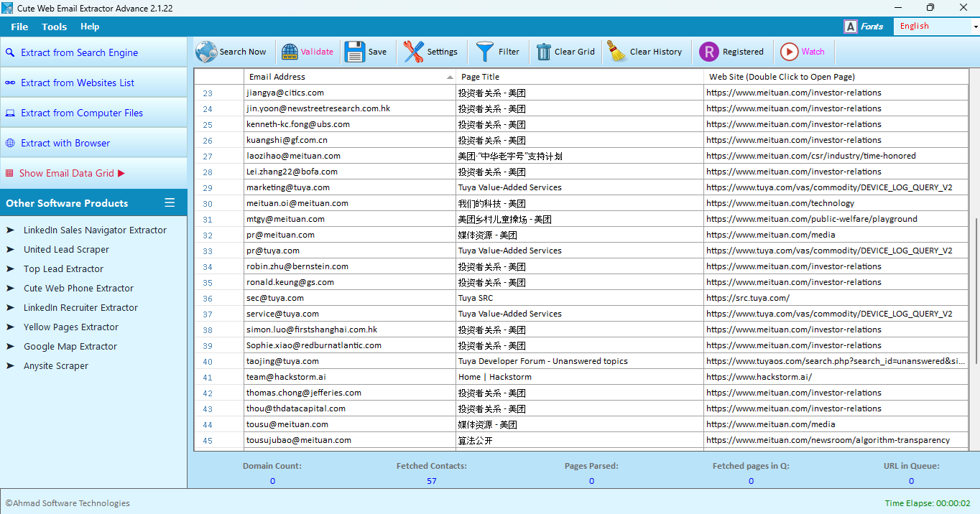This screenshot has width=980, height=514.
Task: Click the arrow bullet beside LinkedIn Sales Navigator Extractor
Action: 10,230
